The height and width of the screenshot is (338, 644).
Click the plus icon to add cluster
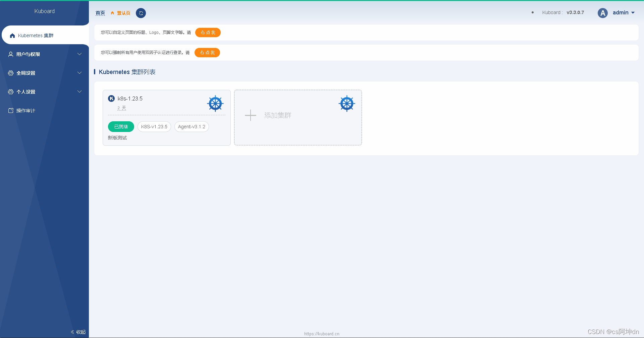tap(251, 115)
